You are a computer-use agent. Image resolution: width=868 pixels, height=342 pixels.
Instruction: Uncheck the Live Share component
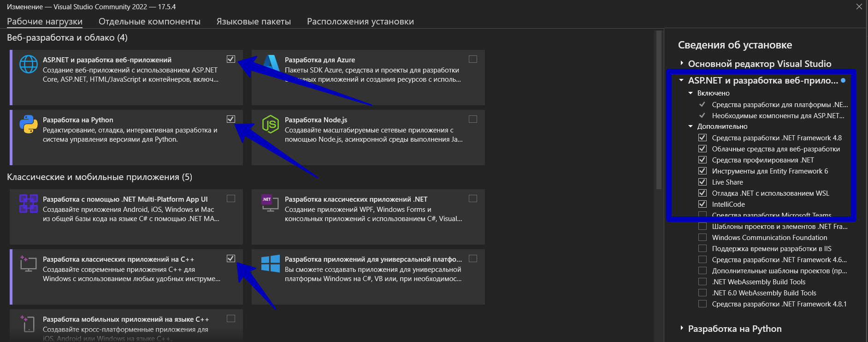tap(703, 182)
